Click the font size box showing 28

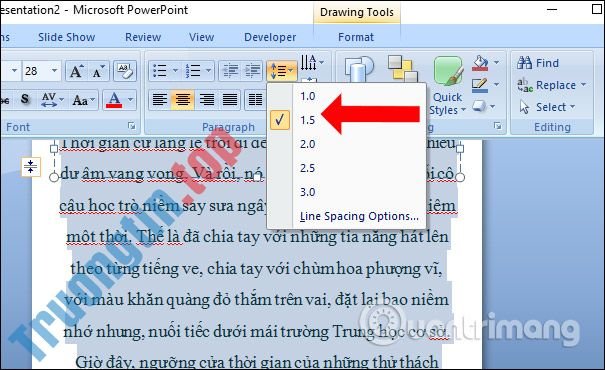[35, 71]
